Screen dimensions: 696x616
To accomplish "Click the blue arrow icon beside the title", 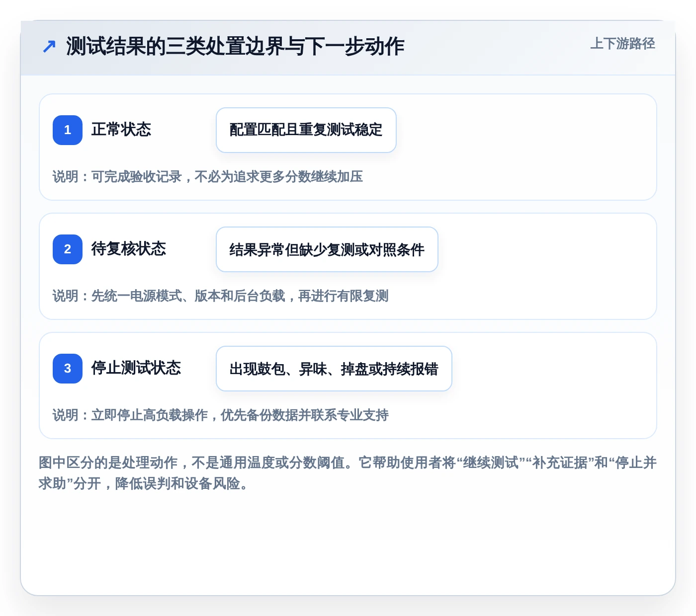I will pyautogui.click(x=49, y=47).
